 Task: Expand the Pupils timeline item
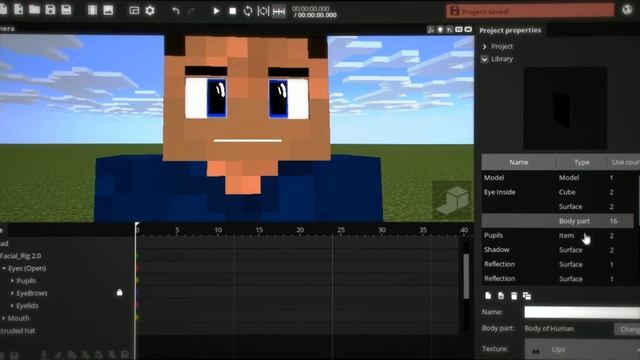click(12, 281)
